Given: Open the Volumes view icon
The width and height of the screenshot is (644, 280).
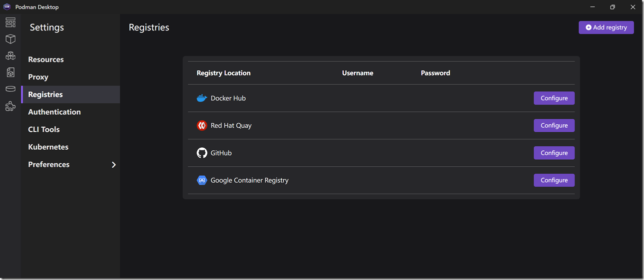Looking at the screenshot, I should coord(10,89).
